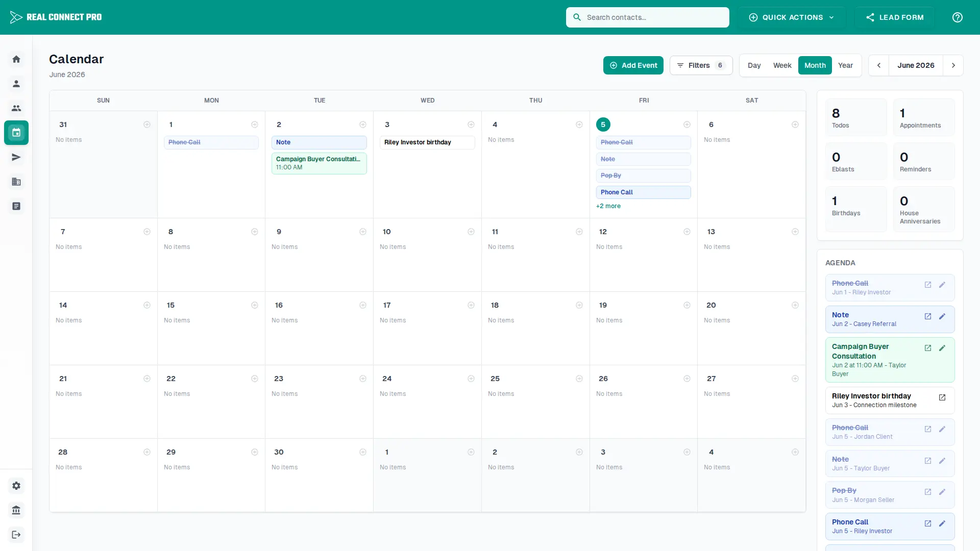Open the settings gear in sidebar
This screenshot has height=551, width=980.
[16, 486]
